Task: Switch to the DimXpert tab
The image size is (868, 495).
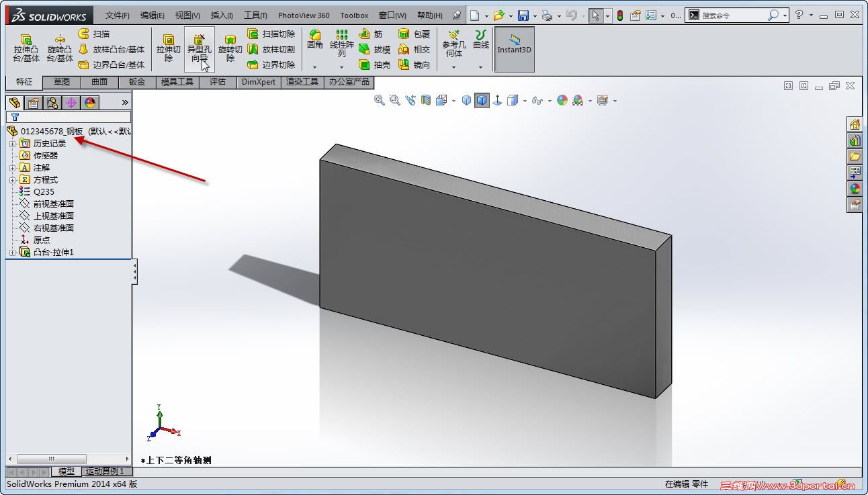Action: pos(259,82)
